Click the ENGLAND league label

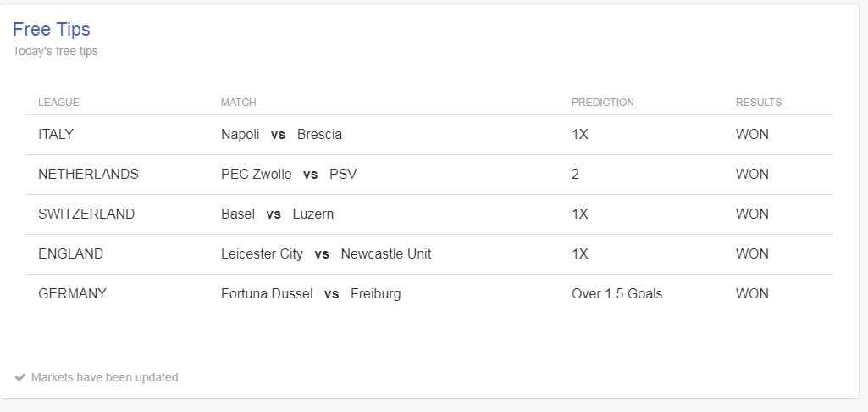tap(71, 254)
